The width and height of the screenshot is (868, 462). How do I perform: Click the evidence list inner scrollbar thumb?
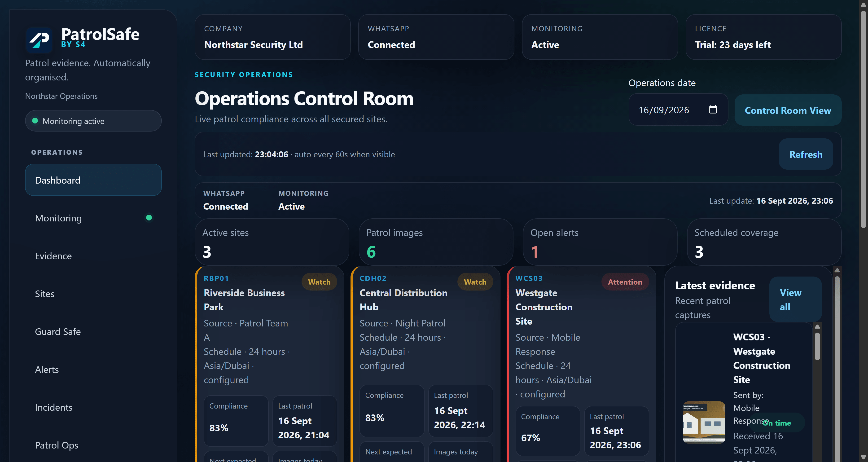click(x=817, y=346)
